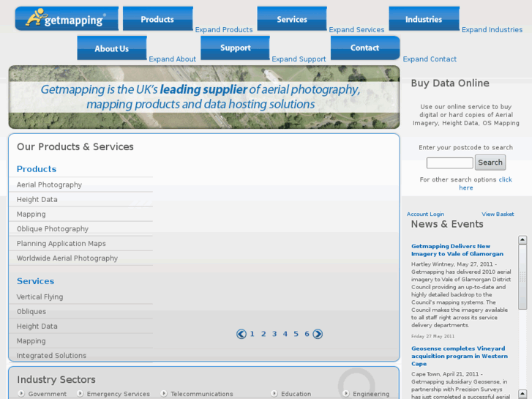The width and height of the screenshot is (532, 399).
Task: Click news scrollbar up arrow
Action: tap(522, 239)
